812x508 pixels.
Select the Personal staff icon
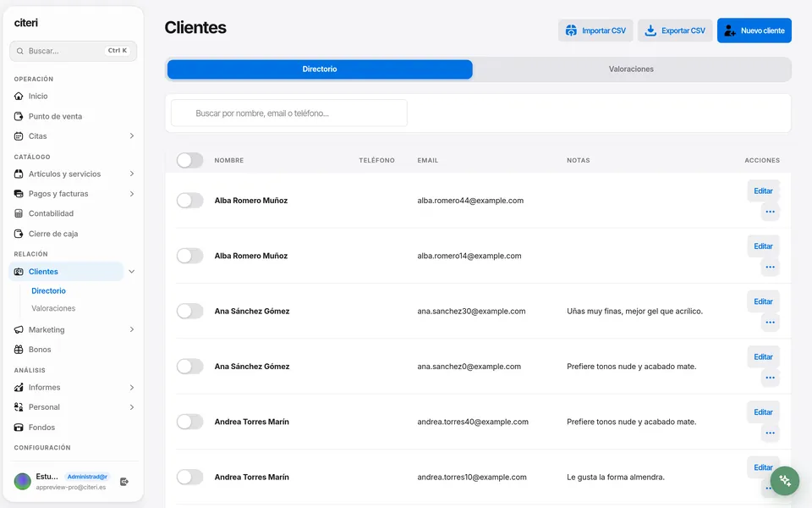coord(19,407)
